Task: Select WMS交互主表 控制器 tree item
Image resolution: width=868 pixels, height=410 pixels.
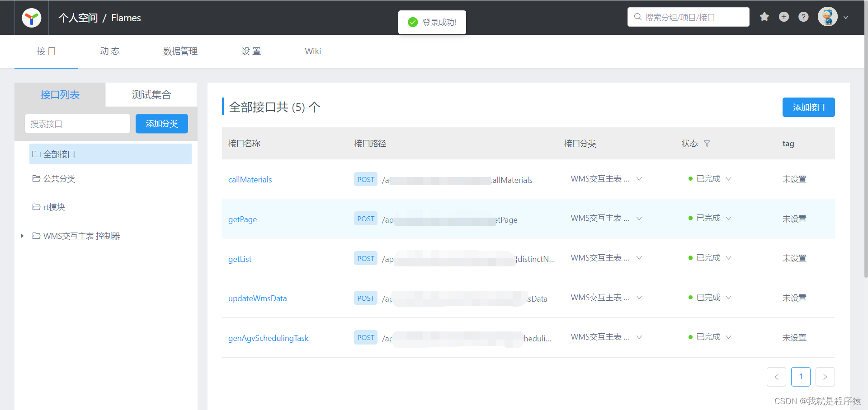Action: pos(82,236)
